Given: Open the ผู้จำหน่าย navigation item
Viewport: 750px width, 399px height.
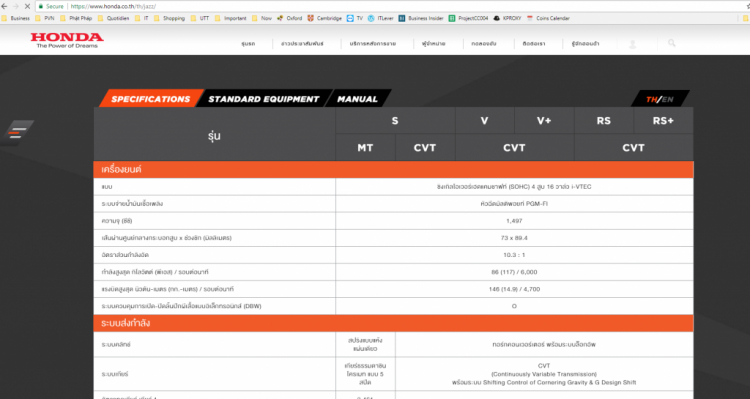Looking at the screenshot, I should point(433,44).
